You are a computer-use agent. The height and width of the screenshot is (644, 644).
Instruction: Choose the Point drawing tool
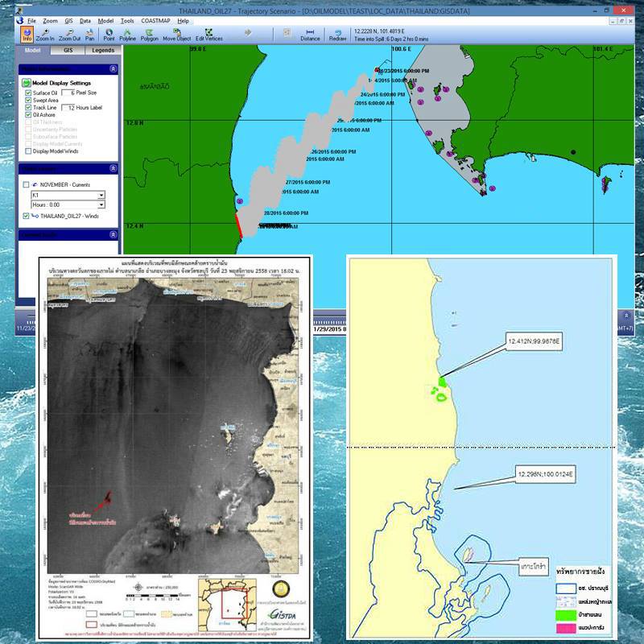coord(109,35)
